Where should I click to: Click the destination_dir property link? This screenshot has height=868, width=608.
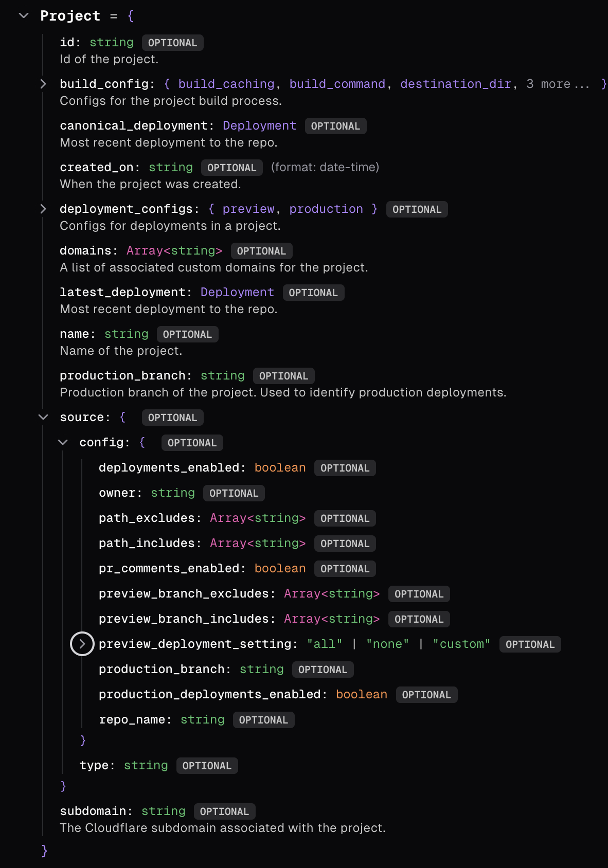(455, 84)
